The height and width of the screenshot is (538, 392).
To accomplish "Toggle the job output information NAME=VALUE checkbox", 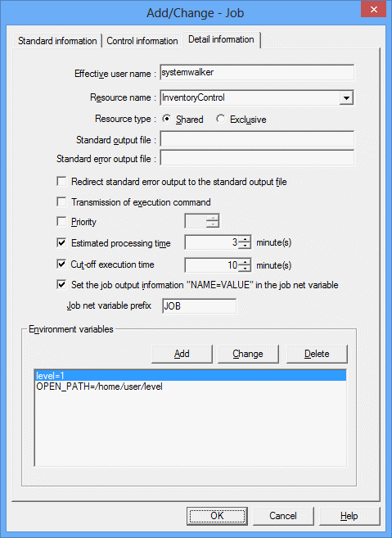I will point(61,284).
